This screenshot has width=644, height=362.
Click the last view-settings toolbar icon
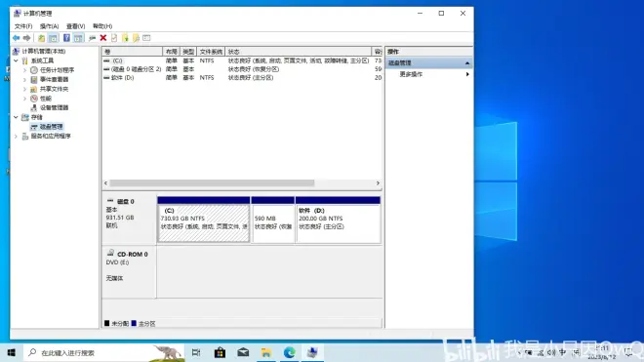(x=146, y=38)
